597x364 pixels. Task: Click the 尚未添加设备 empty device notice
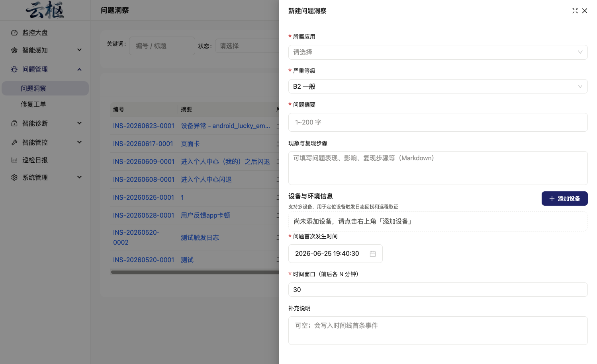(438, 221)
